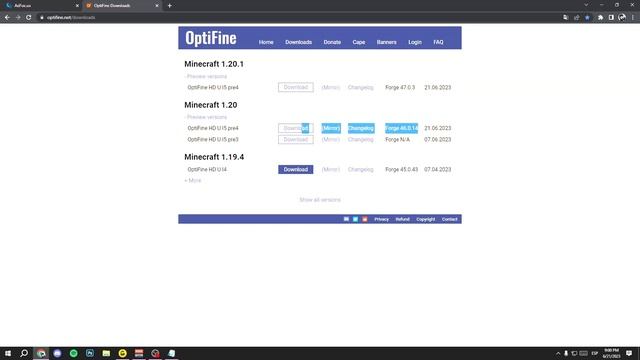This screenshot has height=360, width=640.
Task: Open Changelog for OptiFine HD U I4
Action: pyautogui.click(x=360, y=169)
